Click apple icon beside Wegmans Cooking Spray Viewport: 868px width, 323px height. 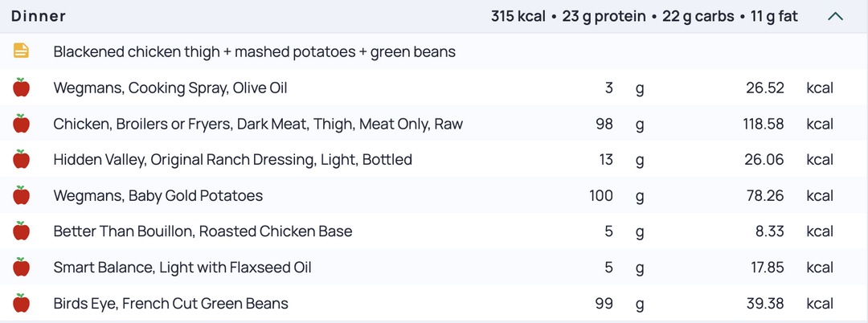point(21,88)
